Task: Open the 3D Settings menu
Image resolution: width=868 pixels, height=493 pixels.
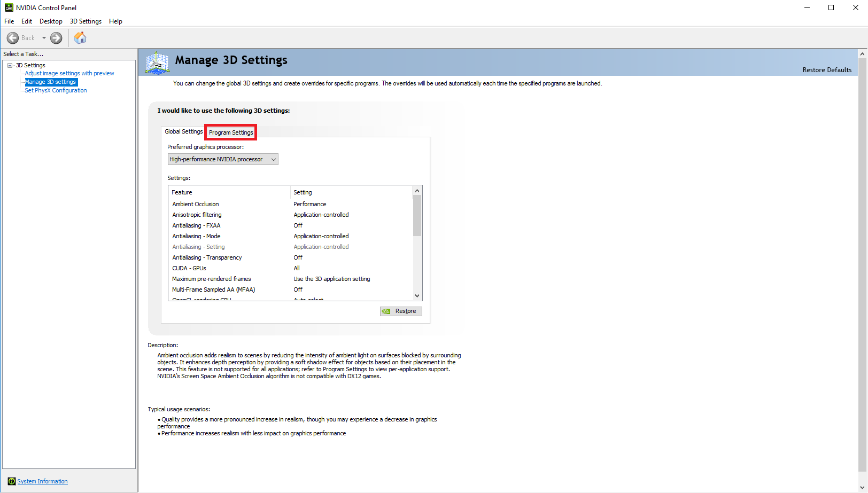Action: [x=86, y=21]
